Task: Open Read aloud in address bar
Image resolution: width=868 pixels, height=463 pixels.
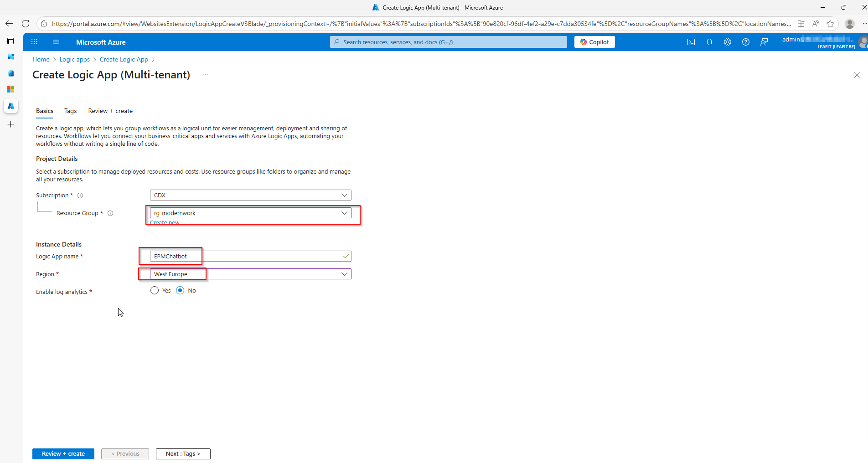Action: [x=816, y=24]
